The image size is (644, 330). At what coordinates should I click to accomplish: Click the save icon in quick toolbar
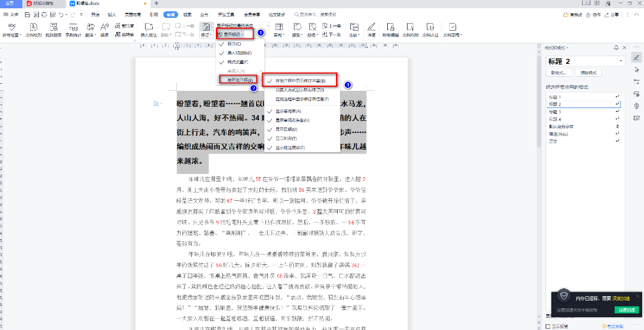pos(27,14)
